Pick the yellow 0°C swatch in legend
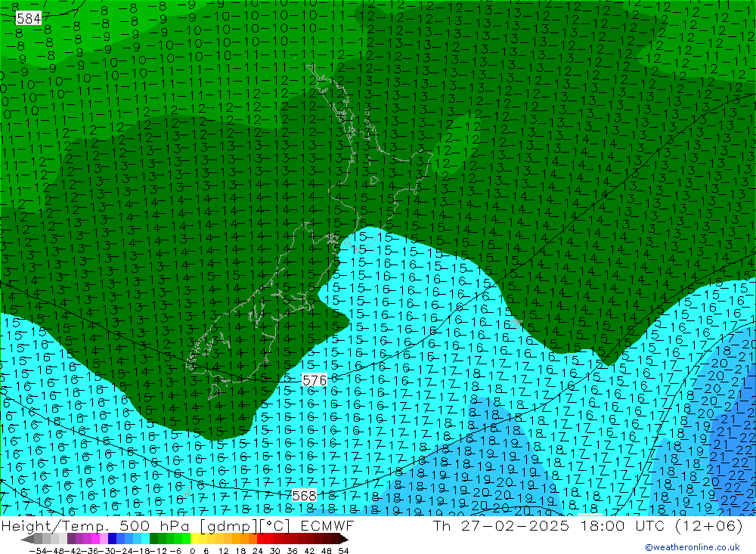 [195, 539]
